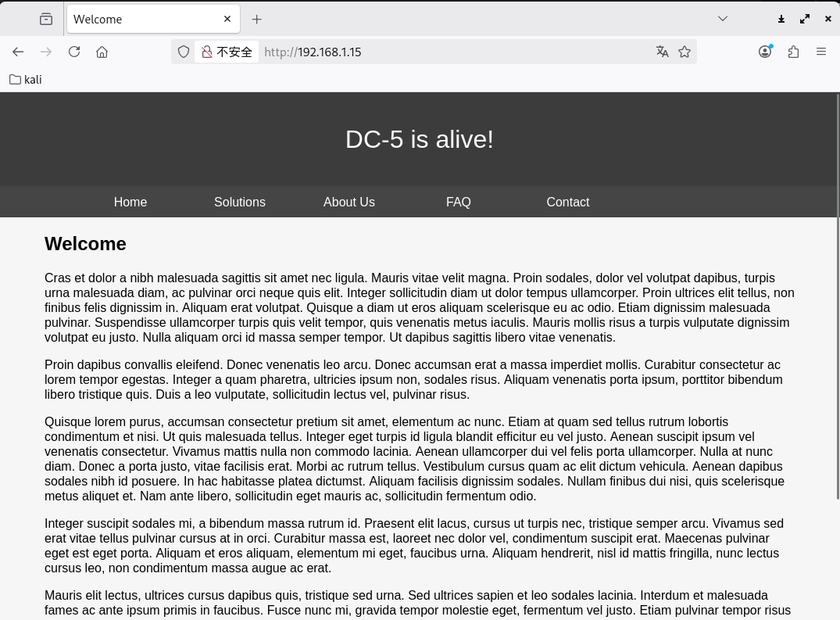
Task: Open the Firefox account icon
Action: [765, 52]
